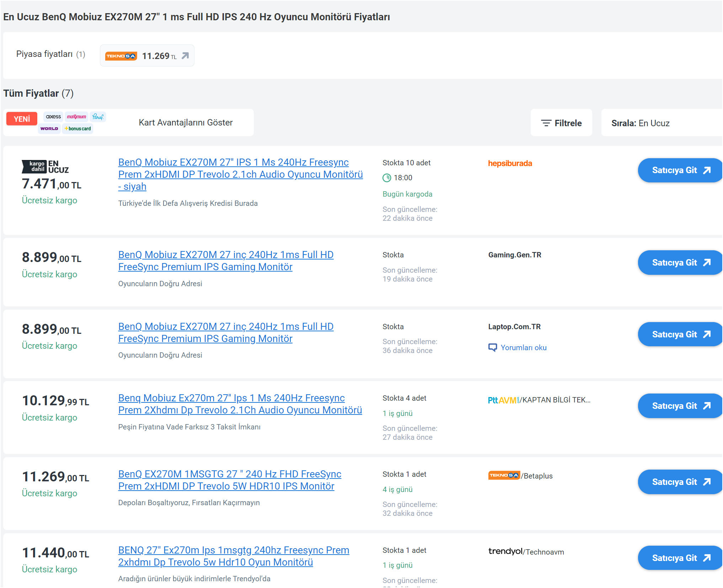Click 'Stokta 10 adet' stock text

pyautogui.click(x=406, y=163)
